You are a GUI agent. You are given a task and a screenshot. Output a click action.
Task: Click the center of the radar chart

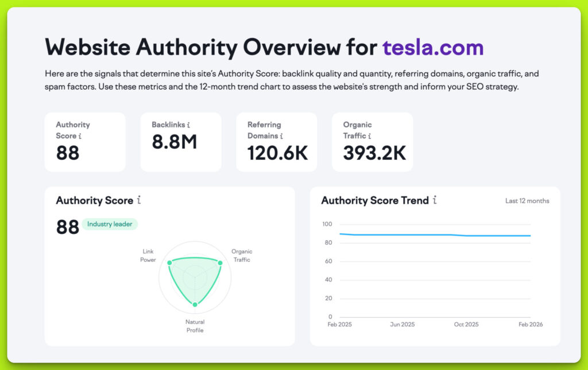click(x=195, y=276)
